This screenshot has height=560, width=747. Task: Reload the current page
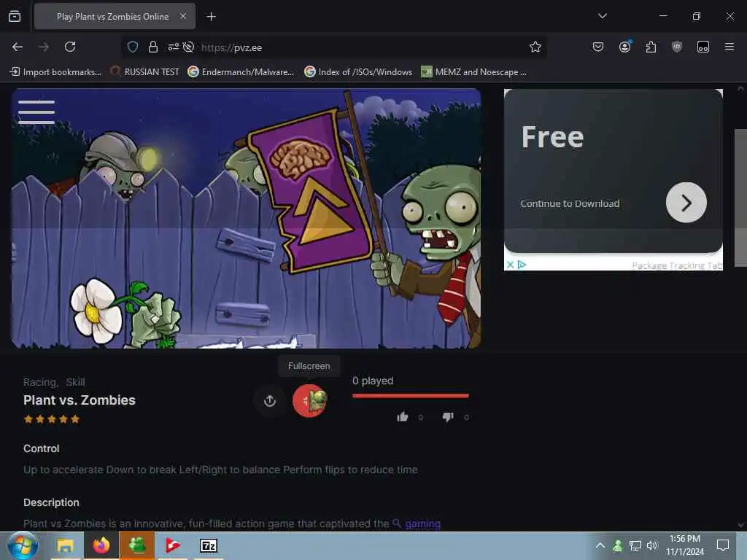click(70, 47)
